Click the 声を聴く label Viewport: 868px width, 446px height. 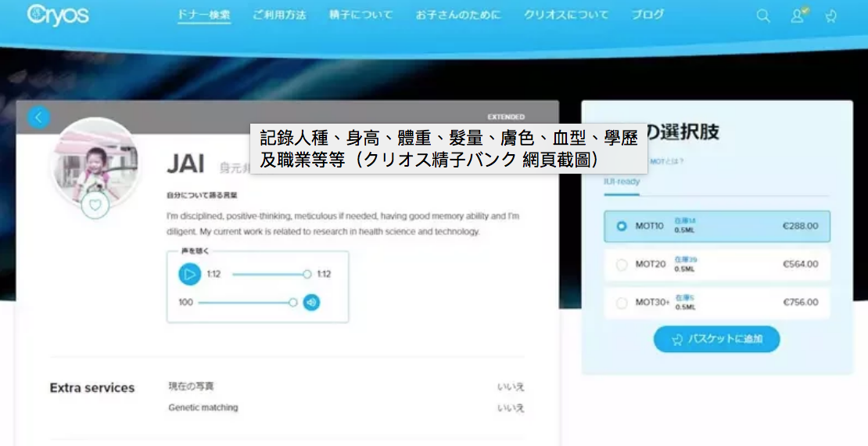(x=195, y=251)
